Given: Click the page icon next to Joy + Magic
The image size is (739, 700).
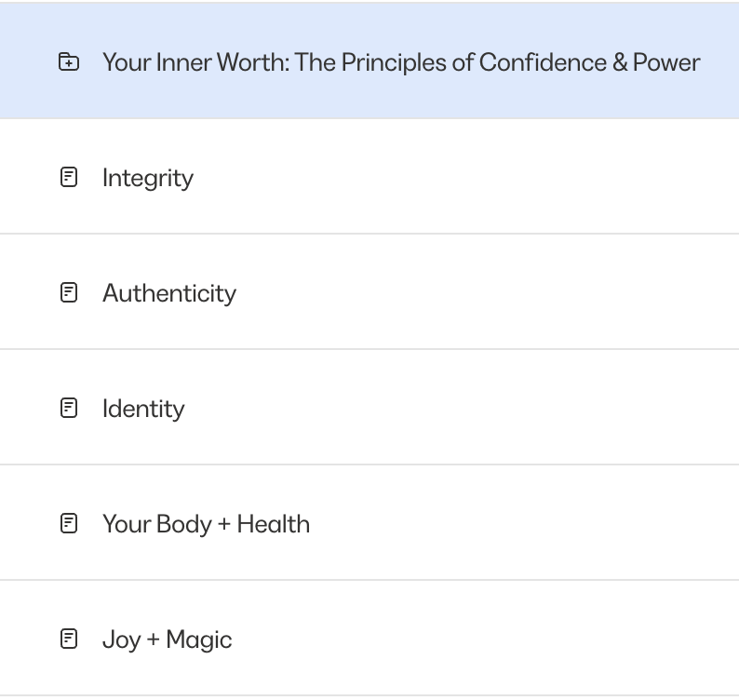Looking at the screenshot, I should pyautogui.click(x=69, y=639).
